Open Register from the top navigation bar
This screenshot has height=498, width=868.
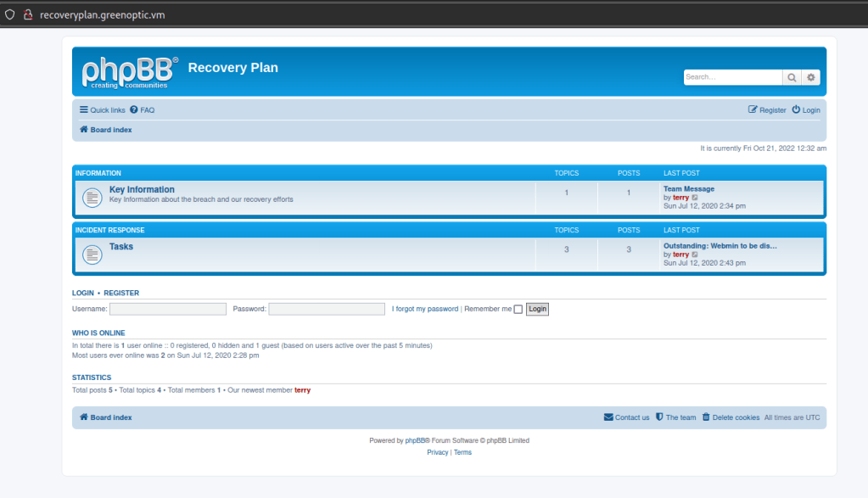coord(767,110)
